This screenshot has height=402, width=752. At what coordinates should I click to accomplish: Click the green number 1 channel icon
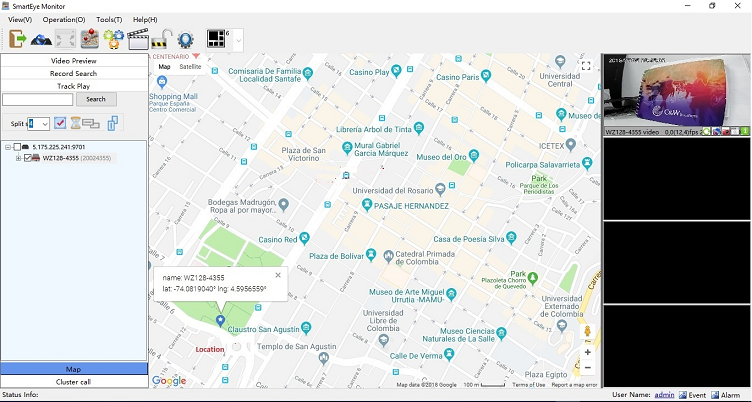(745, 131)
